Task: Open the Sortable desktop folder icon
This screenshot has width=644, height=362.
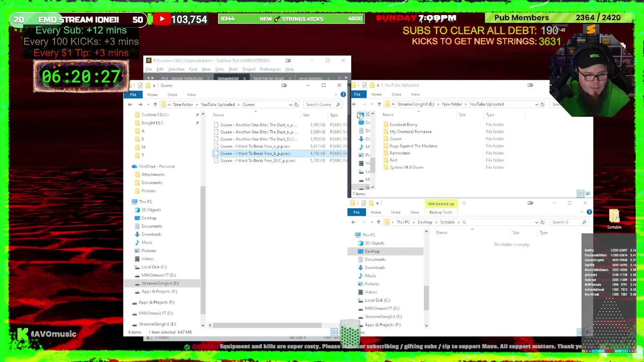Action: 614,219
